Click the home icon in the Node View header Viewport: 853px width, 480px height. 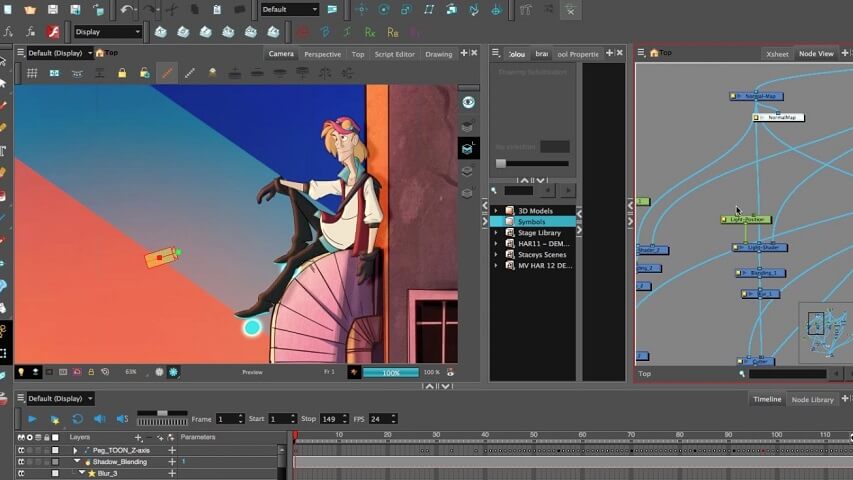click(x=654, y=53)
